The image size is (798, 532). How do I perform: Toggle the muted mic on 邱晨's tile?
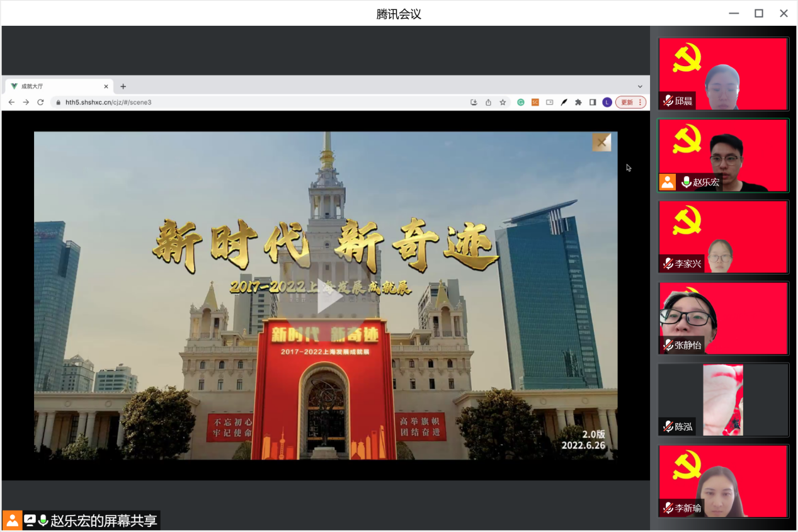[x=668, y=101]
